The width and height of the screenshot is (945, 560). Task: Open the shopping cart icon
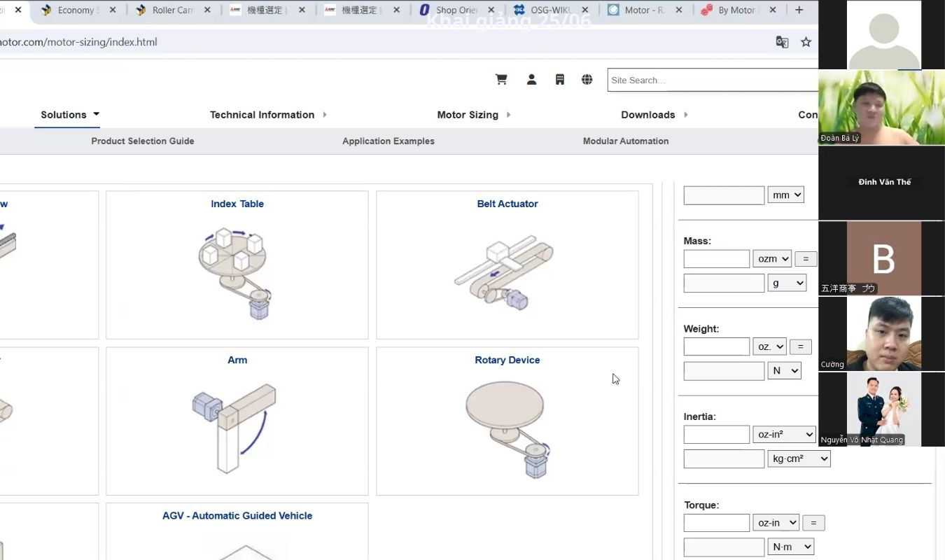(501, 80)
